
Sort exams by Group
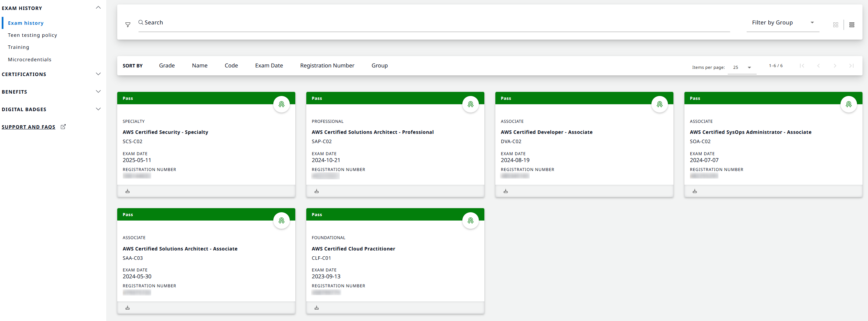pos(380,66)
